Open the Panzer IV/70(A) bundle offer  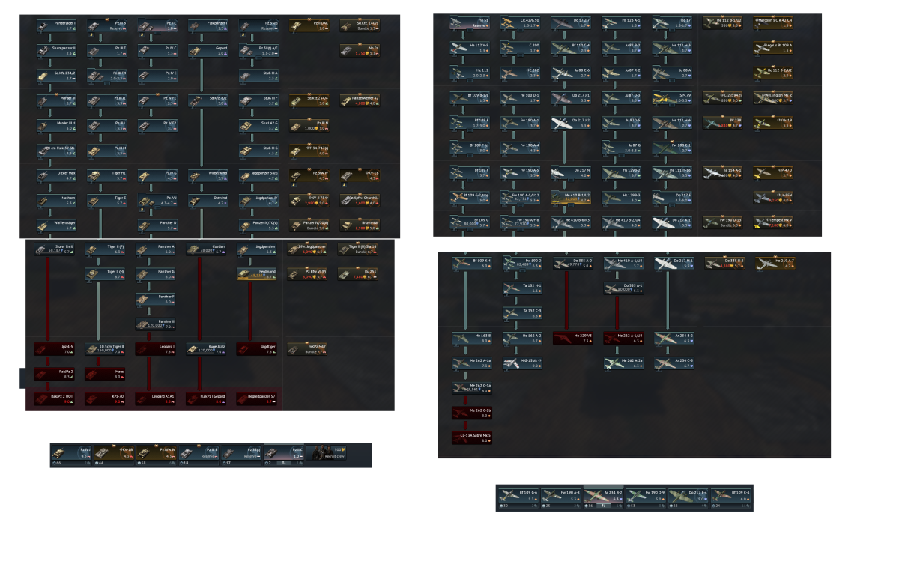(309, 225)
